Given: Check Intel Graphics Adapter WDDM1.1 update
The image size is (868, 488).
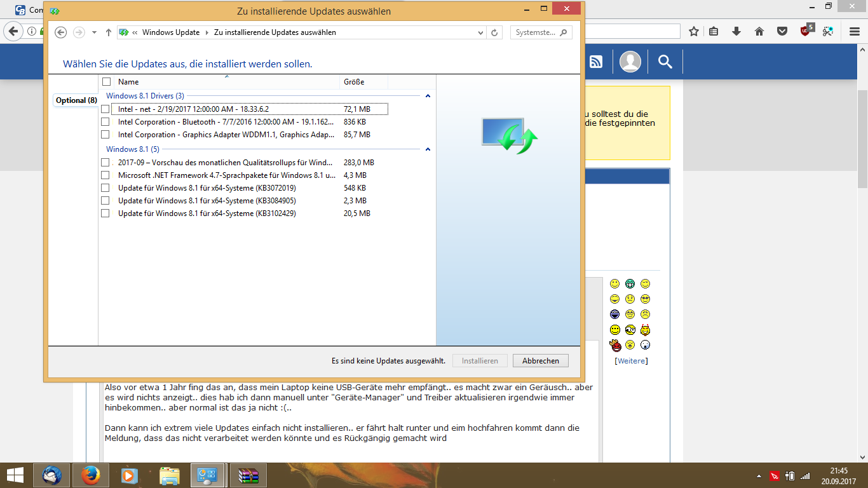Looking at the screenshot, I should tap(105, 135).
